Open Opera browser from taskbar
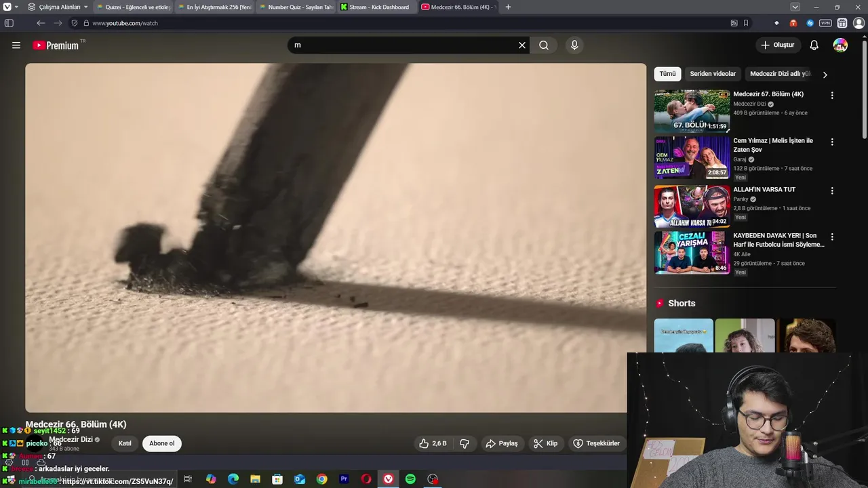Viewport: 868px width, 488px height. tap(366, 479)
